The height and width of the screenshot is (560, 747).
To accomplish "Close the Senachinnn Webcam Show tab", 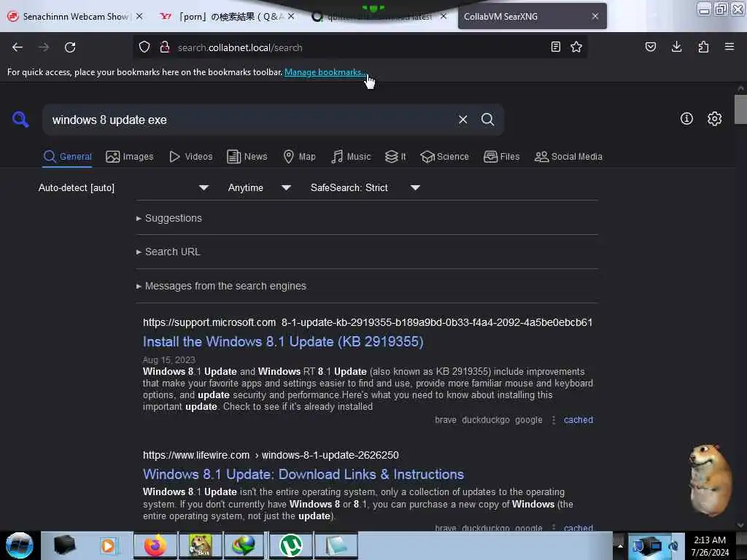I will 139,16.
